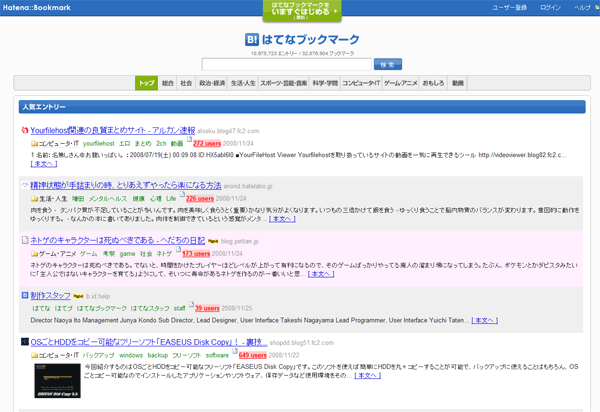
Task: Click the Hatena B! logo icon
Action: 252,39
